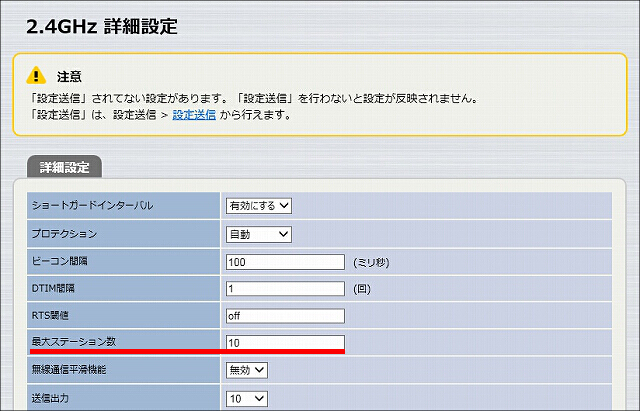640x411 pixels.
Task: Open the プロテクション dropdown set to 自動
Action: [x=259, y=234]
